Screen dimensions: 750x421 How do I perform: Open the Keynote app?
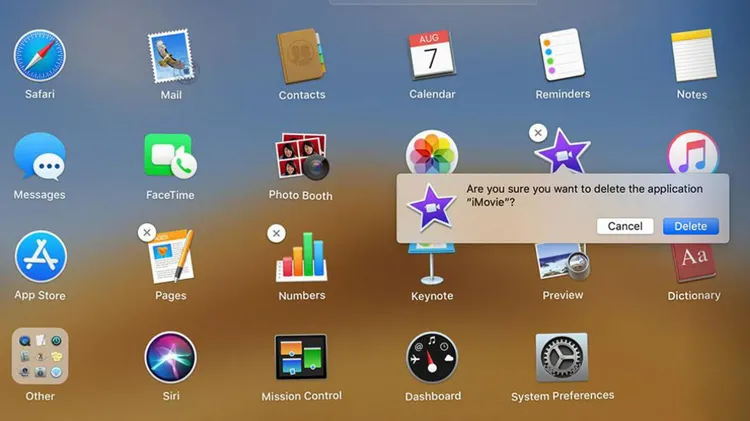click(431, 264)
